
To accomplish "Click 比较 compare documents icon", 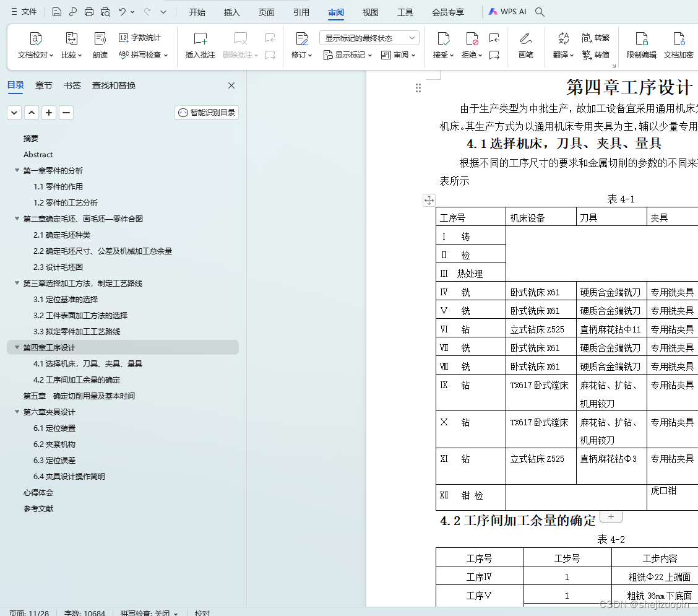I will (71, 45).
